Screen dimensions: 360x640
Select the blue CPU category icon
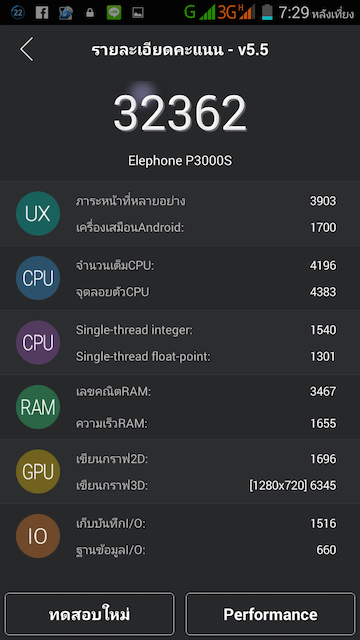click(x=38, y=278)
